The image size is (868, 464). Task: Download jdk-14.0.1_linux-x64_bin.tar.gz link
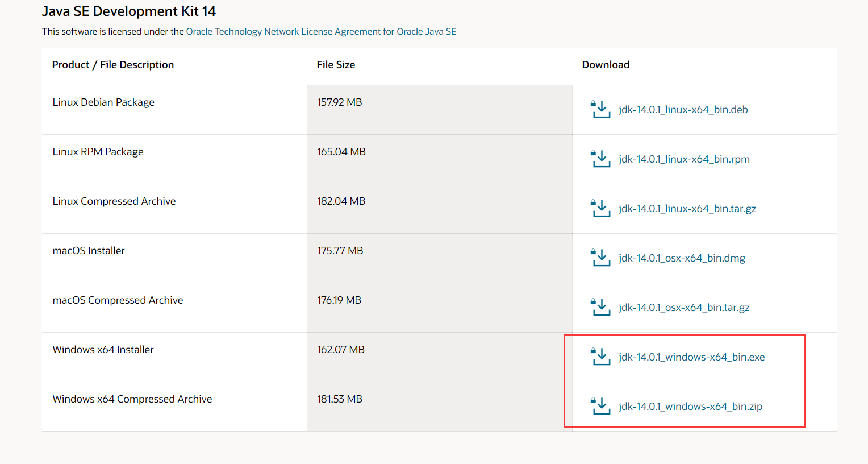(x=687, y=209)
